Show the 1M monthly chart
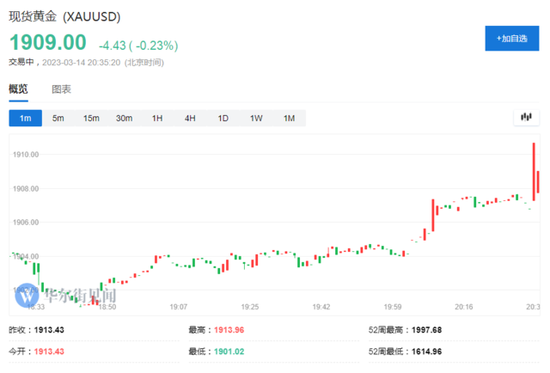This screenshot has height=373, width=550. (289, 118)
